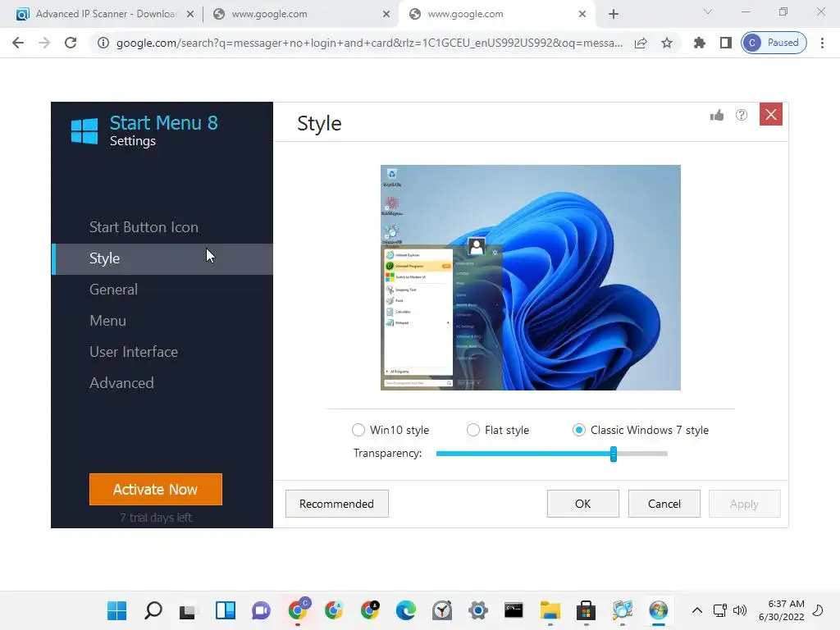Click the Paused profile button

pos(774,43)
